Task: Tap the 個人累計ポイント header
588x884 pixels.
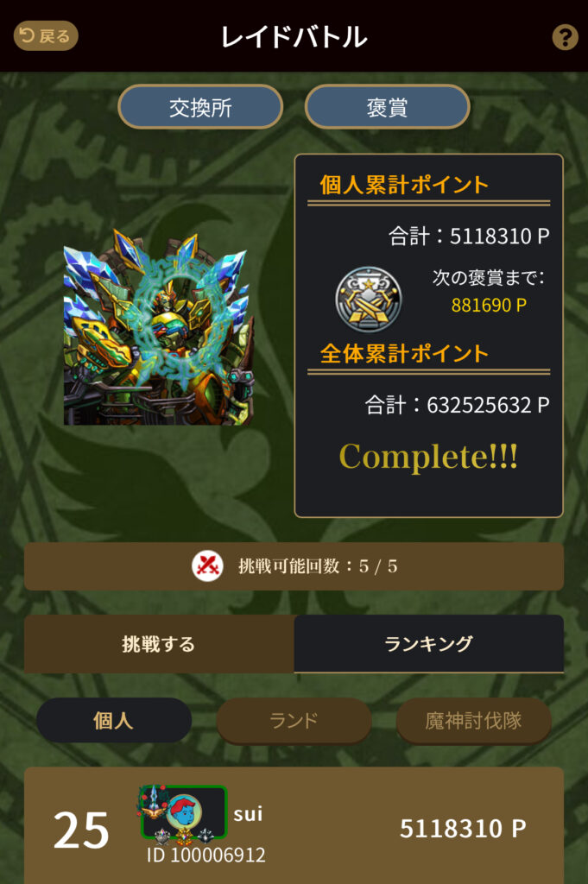Action: click(x=404, y=185)
